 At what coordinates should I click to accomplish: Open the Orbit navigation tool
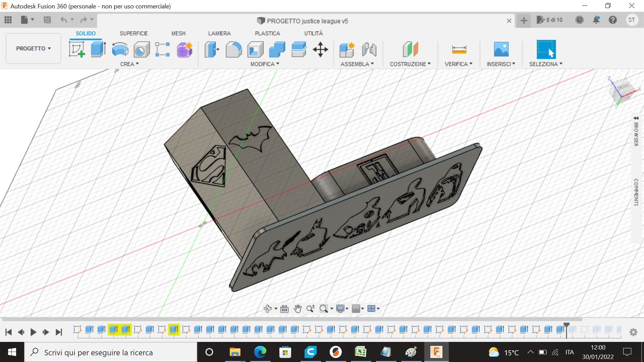click(268, 309)
